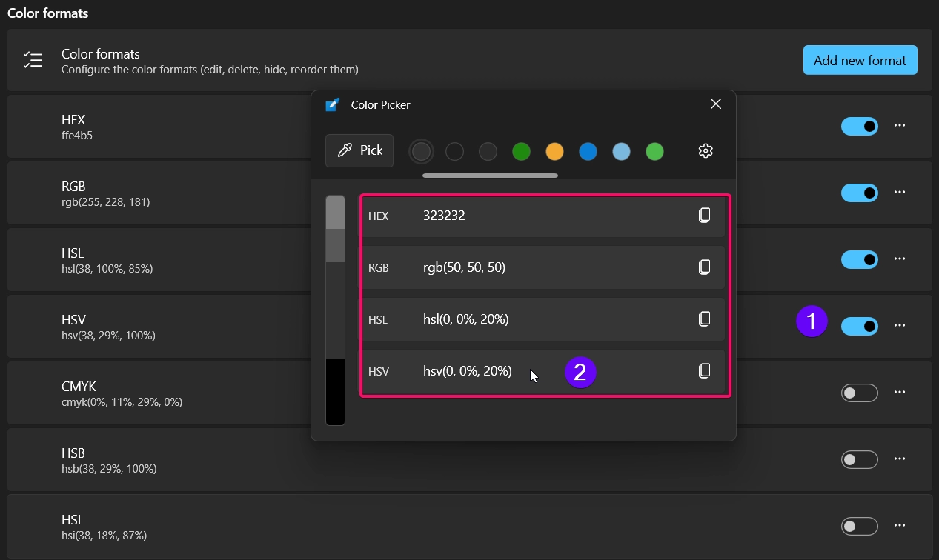This screenshot has width=939, height=560.
Task: Disable the HEX format toggle
Action: point(860,127)
